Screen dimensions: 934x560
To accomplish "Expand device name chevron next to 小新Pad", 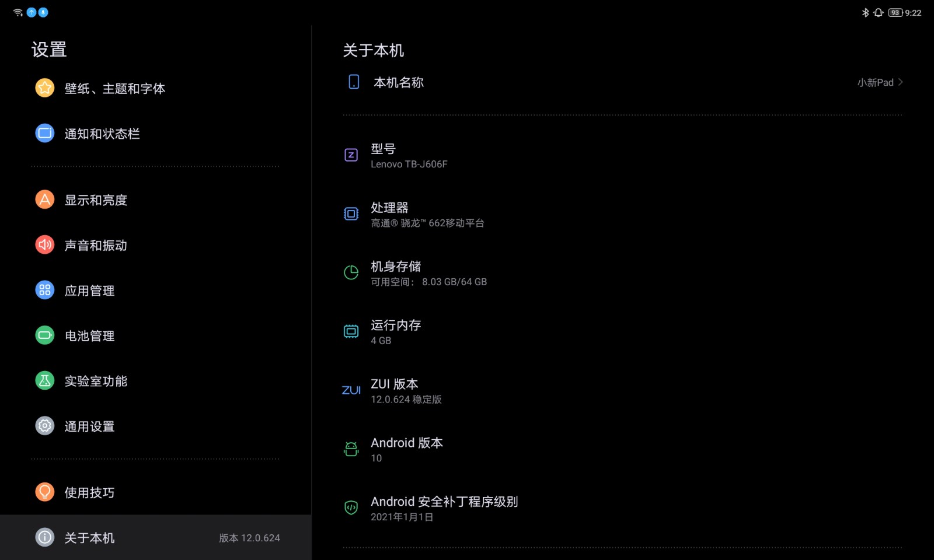I will tap(901, 82).
